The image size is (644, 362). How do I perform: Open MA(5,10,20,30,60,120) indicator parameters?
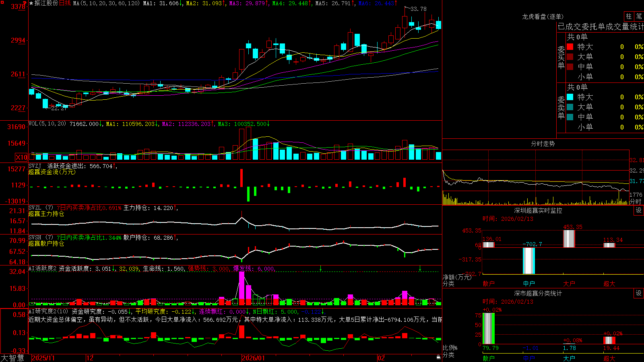pos(107,3)
